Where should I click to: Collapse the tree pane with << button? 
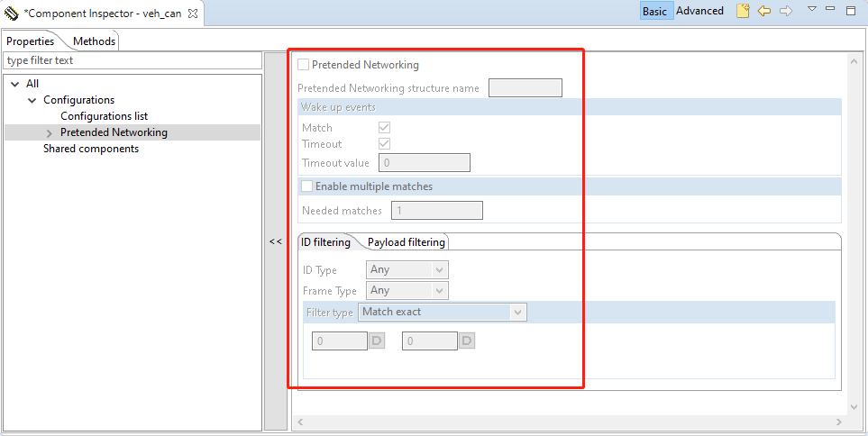[276, 241]
